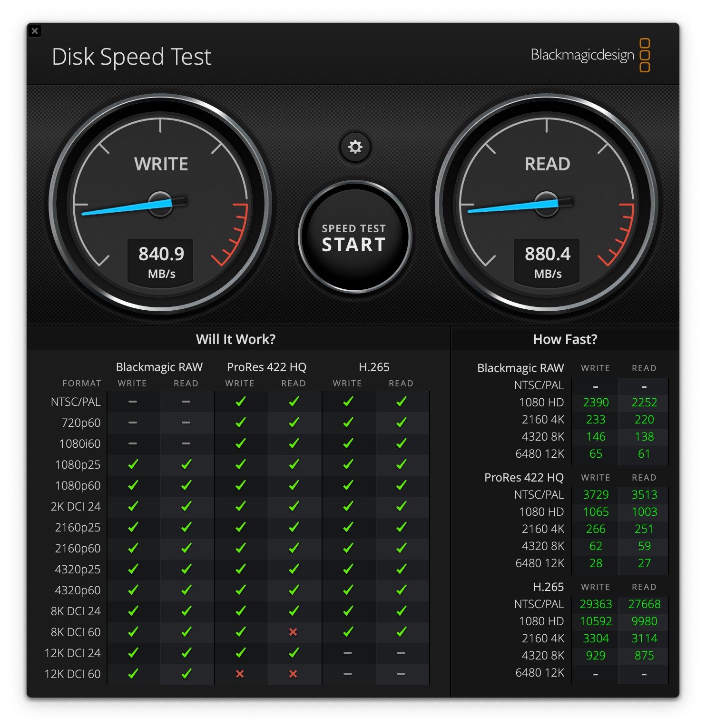
Task: Click the "H.265" heading in How Fast panel
Action: pos(548,587)
